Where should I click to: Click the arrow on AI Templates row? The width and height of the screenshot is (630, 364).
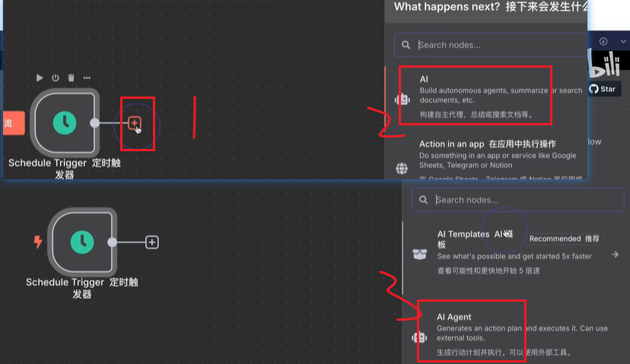point(615,255)
